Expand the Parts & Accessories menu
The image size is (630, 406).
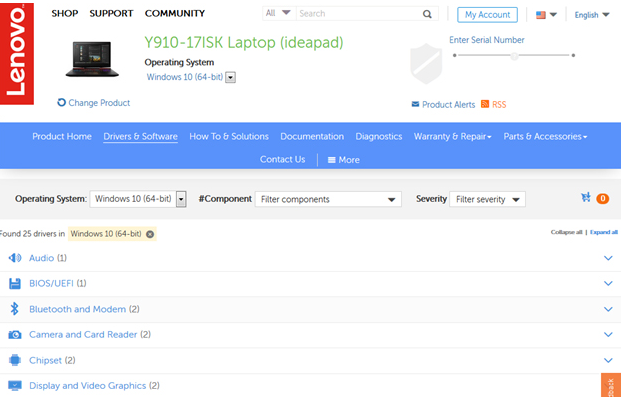point(545,136)
